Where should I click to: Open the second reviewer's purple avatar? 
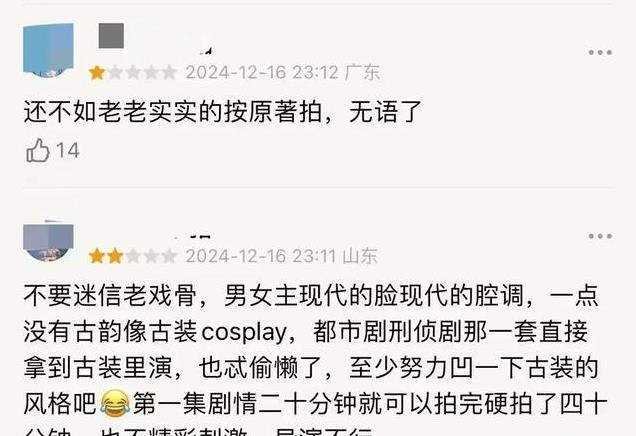pos(48,242)
